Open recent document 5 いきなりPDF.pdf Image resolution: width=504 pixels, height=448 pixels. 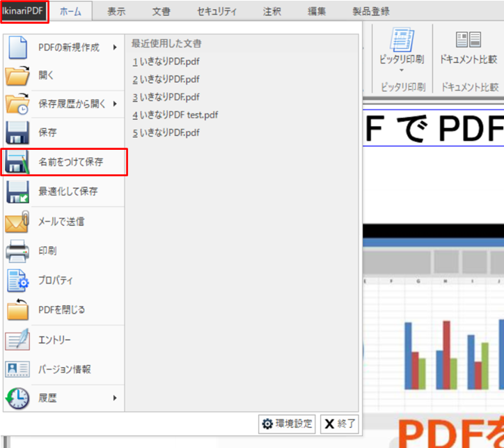[166, 132]
